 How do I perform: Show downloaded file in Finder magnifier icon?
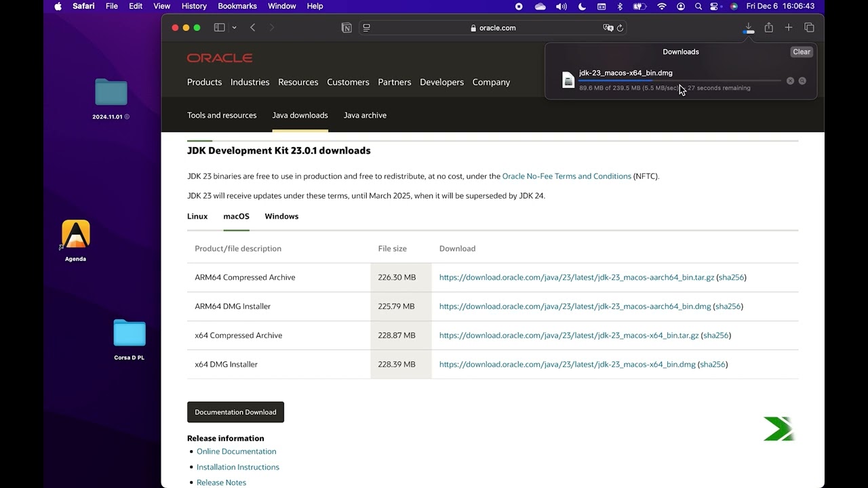pyautogui.click(x=802, y=81)
